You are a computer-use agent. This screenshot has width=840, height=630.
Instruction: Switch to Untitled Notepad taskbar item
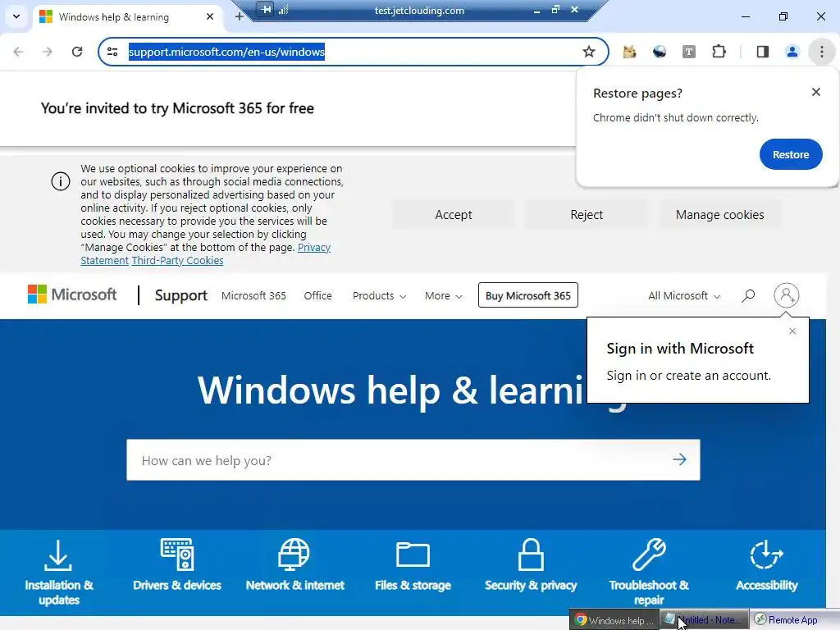(704, 620)
